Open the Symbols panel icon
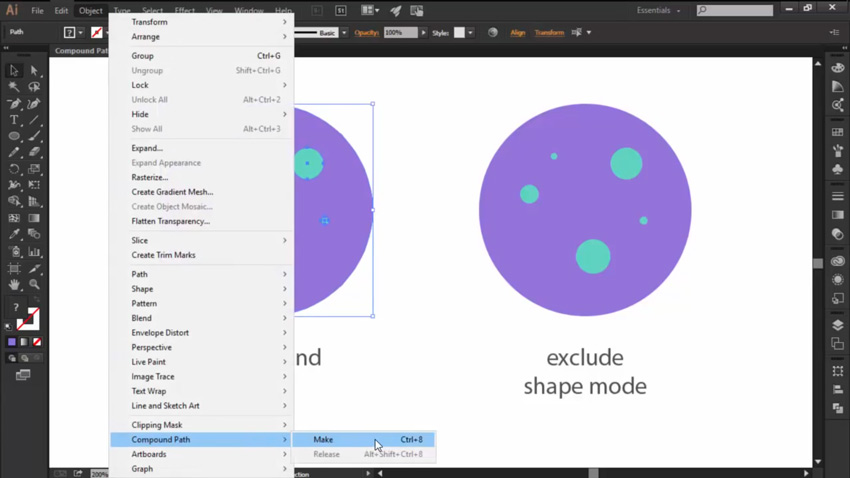The width and height of the screenshot is (850, 478). 838,169
